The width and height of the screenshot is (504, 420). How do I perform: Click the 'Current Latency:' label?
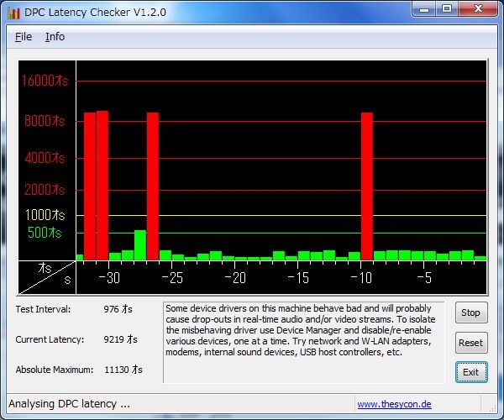(x=50, y=339)
